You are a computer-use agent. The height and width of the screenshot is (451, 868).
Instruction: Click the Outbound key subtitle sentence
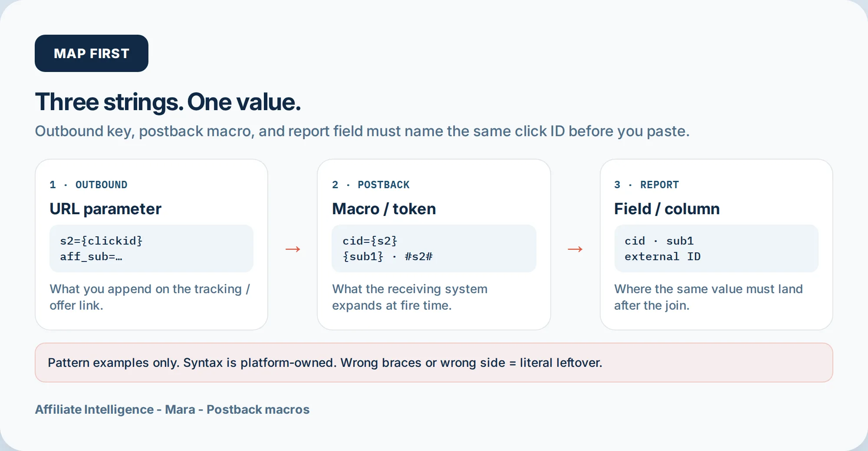(x=362, y=131)
